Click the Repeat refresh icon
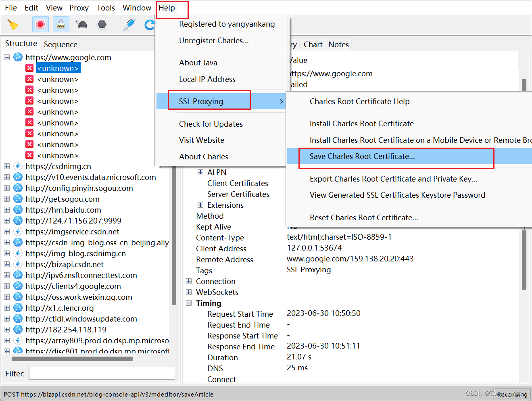 pos(150,25)
